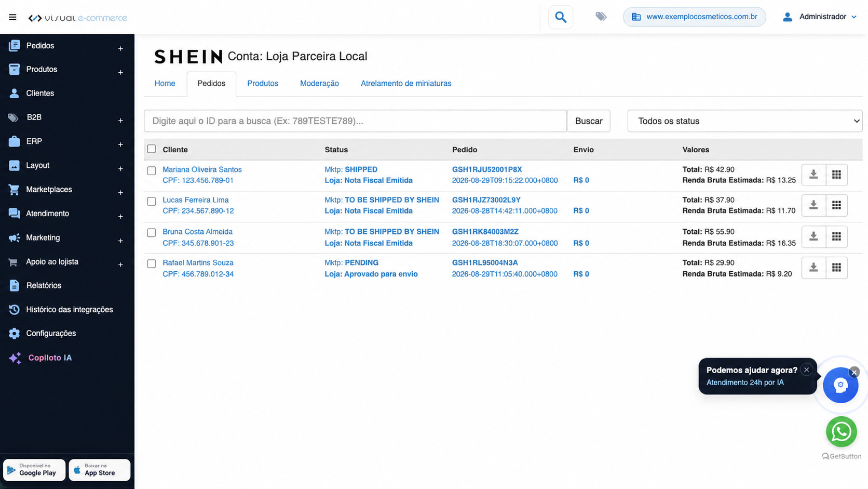Open the Todos os status dropdown
868x489 pixels.
coord(744,121)
